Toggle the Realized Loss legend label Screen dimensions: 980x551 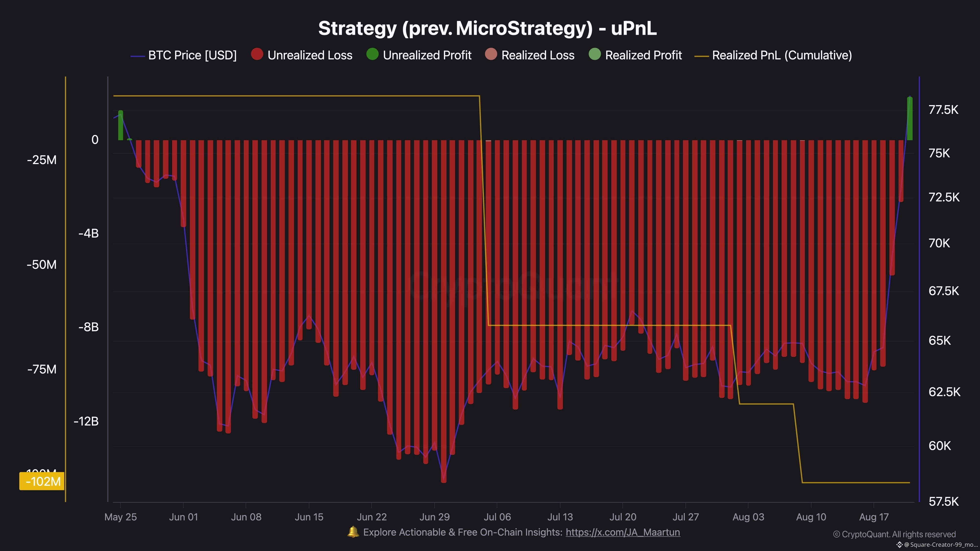point(538,55)
